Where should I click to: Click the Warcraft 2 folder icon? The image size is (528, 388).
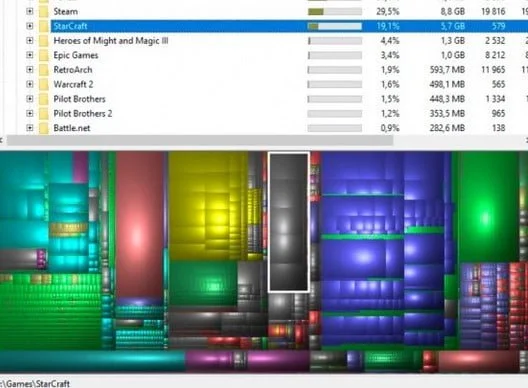43,84
